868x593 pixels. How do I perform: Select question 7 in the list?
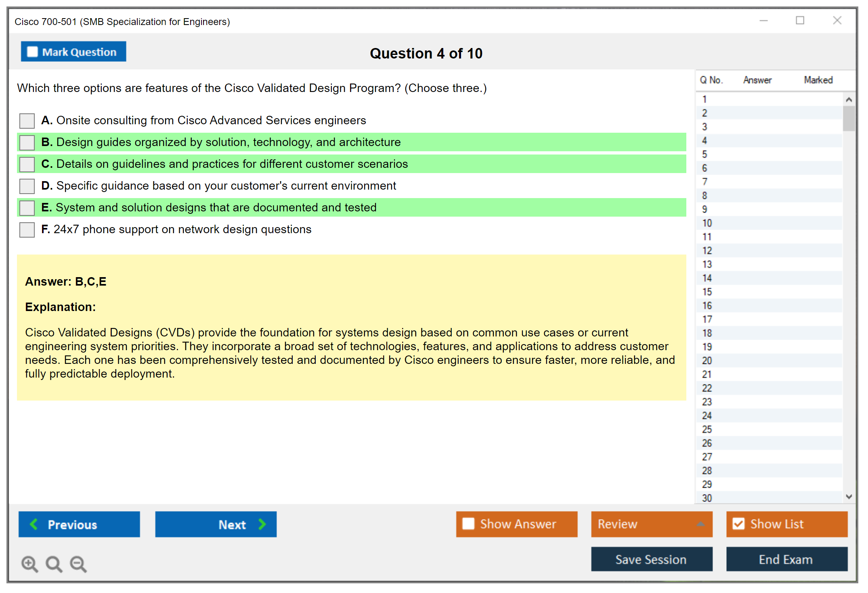(x=704, y=182)
